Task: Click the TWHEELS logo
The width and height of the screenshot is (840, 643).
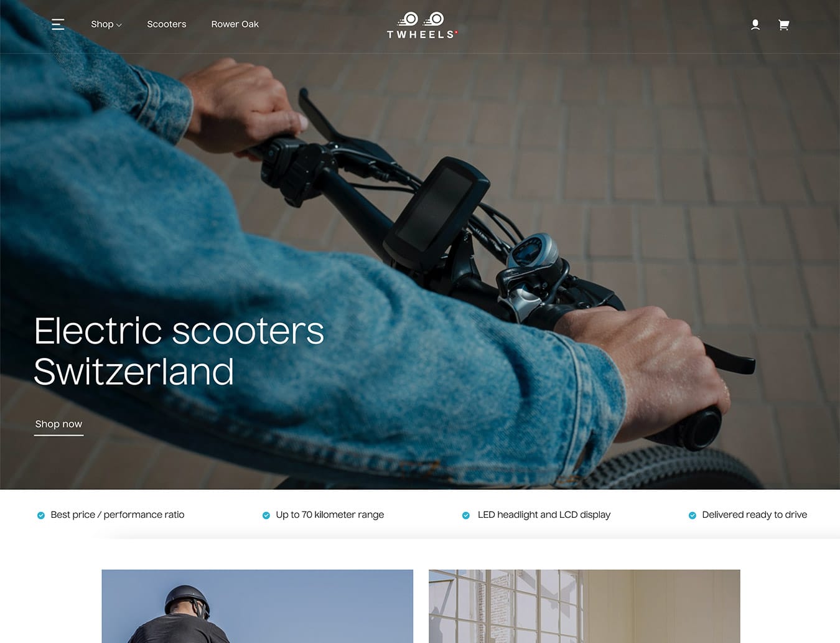Action: coord(422,26)
